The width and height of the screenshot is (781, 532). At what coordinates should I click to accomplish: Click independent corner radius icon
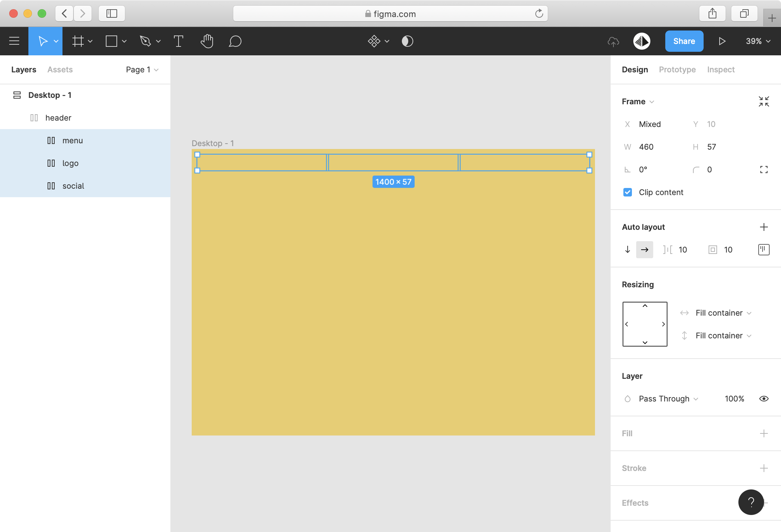[764, 170]
